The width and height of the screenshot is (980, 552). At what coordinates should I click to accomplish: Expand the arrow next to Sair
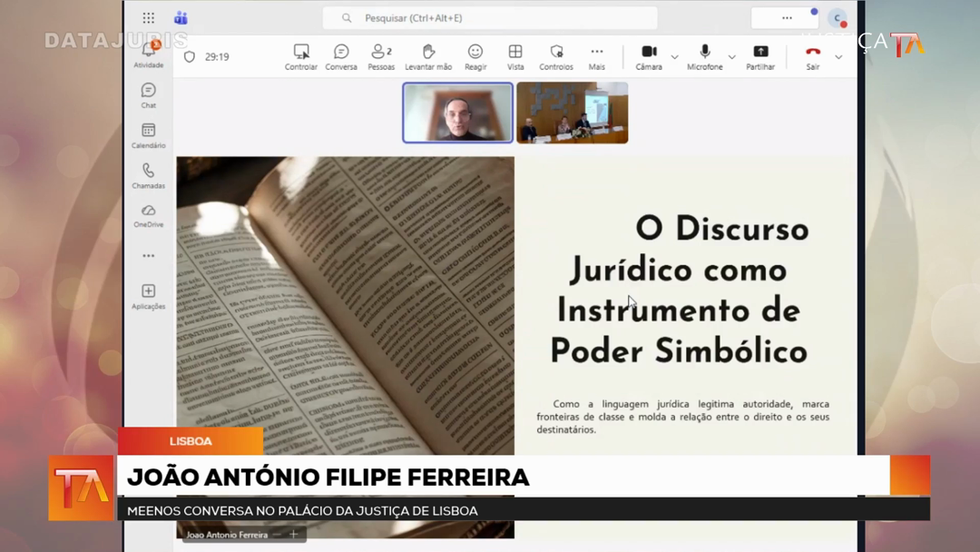click(x=838, y=57)
